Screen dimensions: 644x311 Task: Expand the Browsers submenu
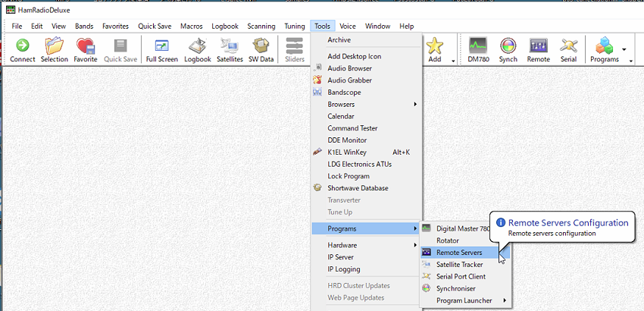coord(367,104)
